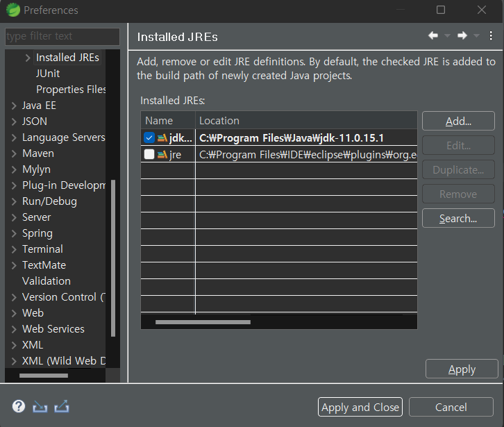Select Maven tree item label
504x427 pixels.
(38, 153)
